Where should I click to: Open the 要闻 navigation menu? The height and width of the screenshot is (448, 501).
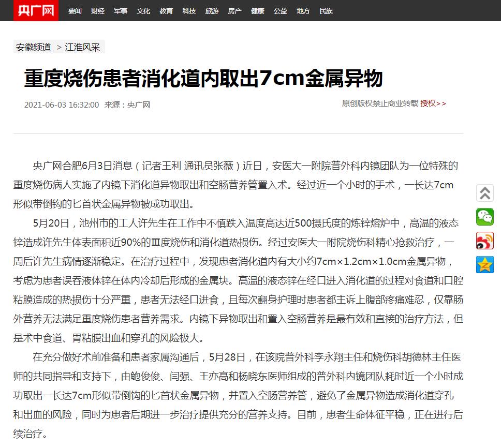75,11
